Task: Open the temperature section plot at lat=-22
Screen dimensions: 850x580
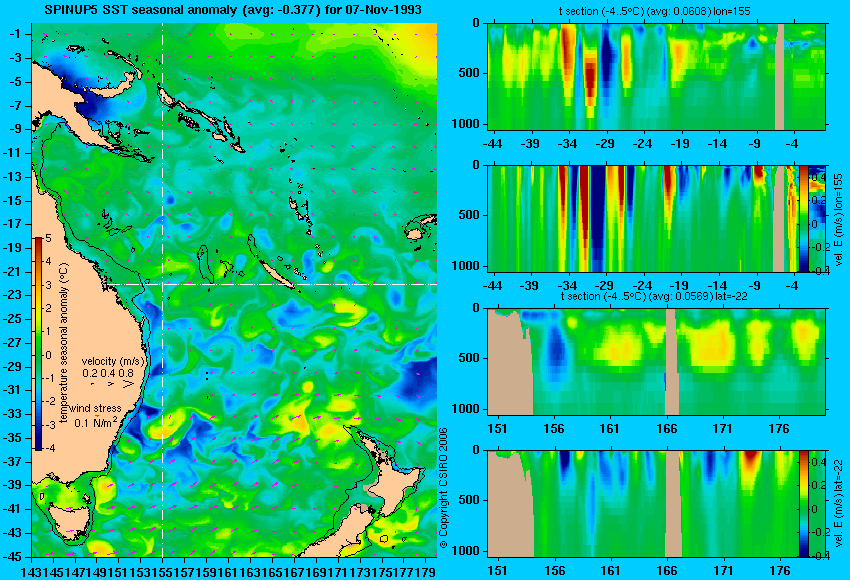Action: point(656,362)
